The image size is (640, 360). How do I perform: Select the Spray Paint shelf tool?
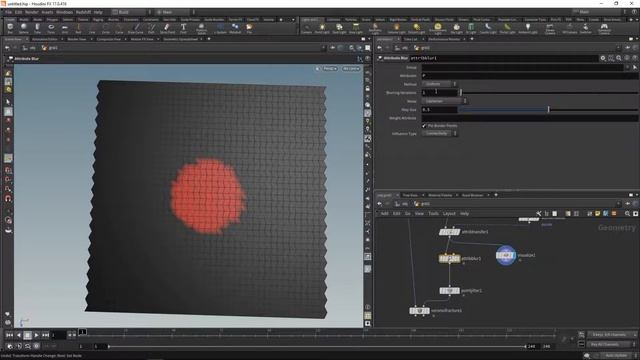pyautogui.click(x=167, y=29)
